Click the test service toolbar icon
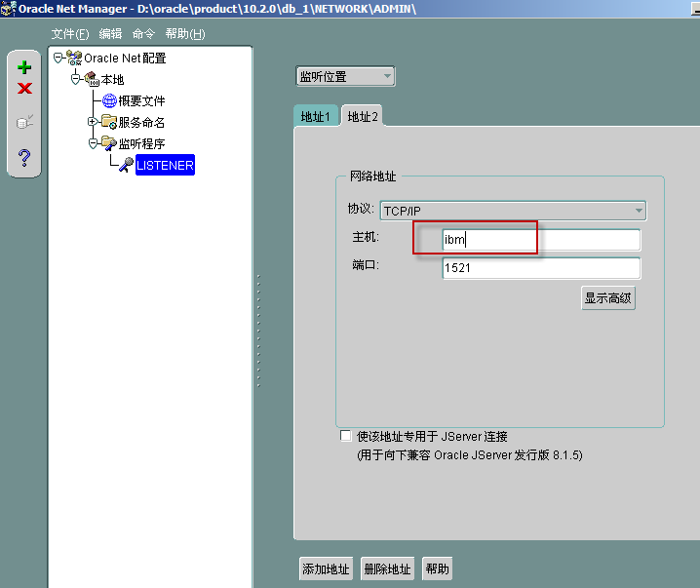The height and width of the screenshot is (588, 700). (x=24, y=122)
